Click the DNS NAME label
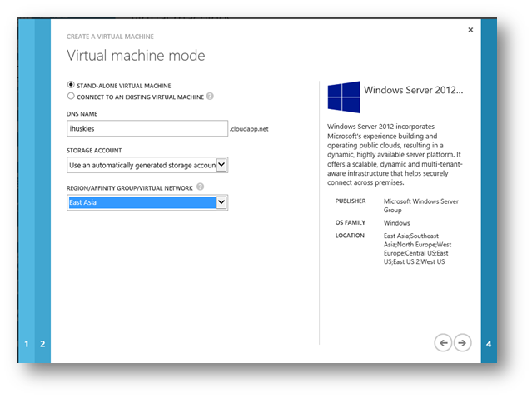532x398 pixels. [x=82, y=114]
